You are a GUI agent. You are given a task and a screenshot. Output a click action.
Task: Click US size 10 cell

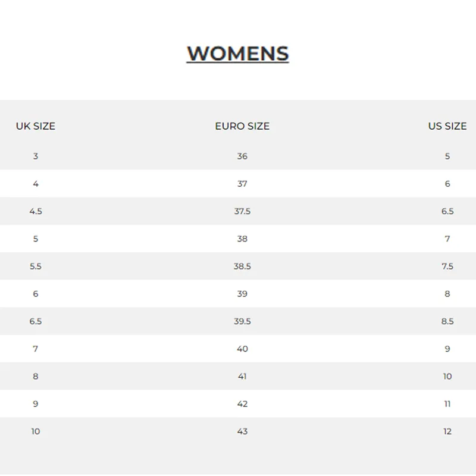tap(447, 377)
